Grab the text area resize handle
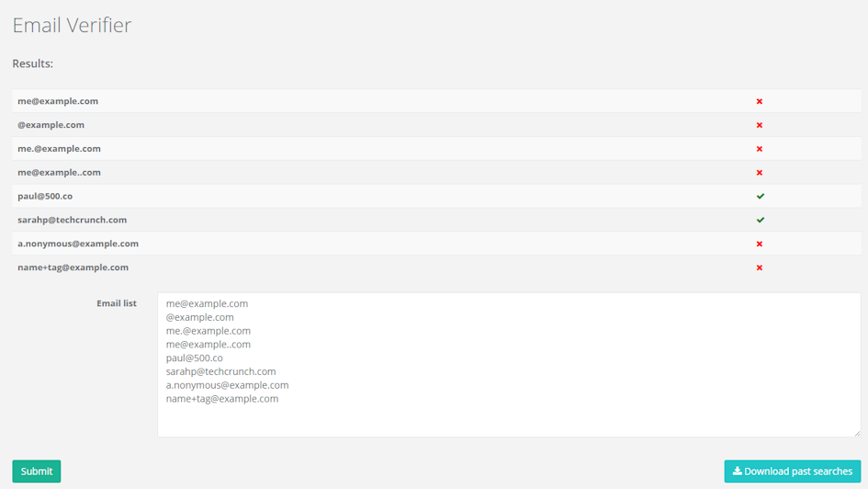Viewport: 868px width, 489px height. tap(856, 432)
